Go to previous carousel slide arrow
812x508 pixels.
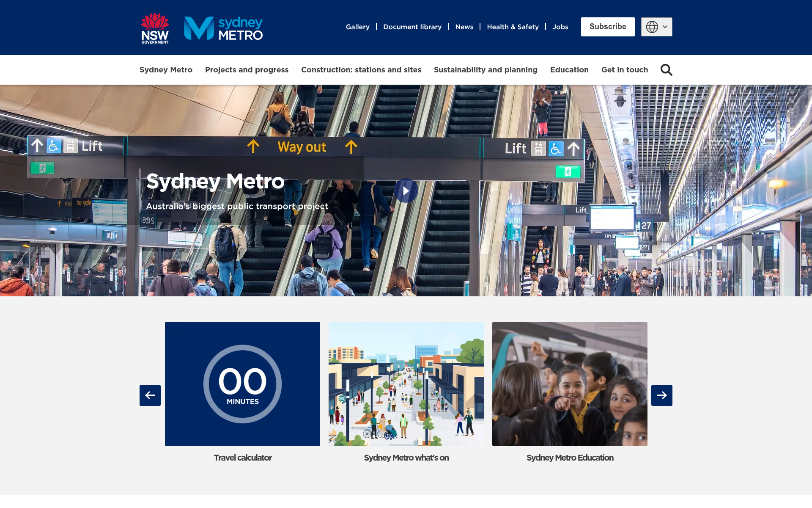coord(150,395)
